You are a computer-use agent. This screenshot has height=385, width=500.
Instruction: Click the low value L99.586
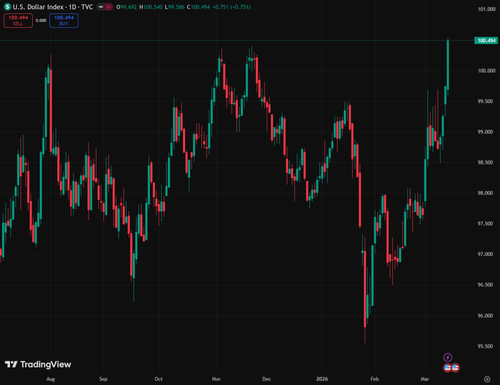175,7
